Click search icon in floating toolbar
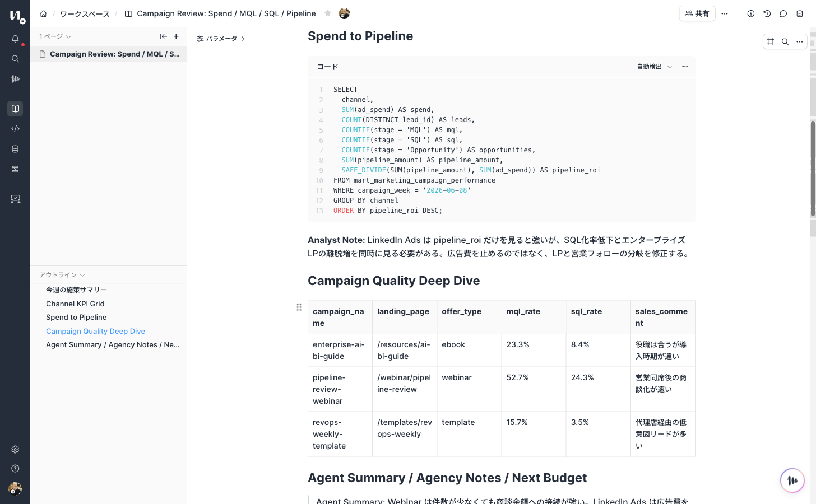 [x=785, y=41]
